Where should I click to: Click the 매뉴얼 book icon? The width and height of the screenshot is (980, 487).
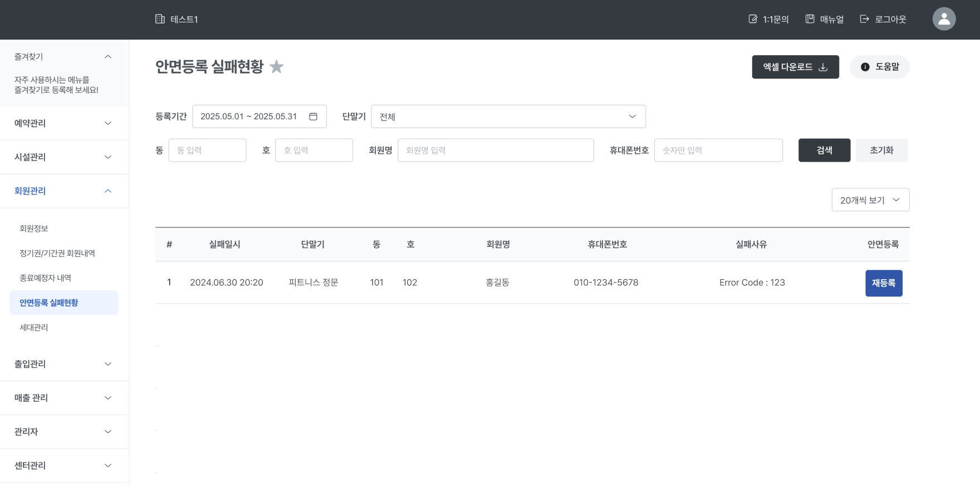810,19
